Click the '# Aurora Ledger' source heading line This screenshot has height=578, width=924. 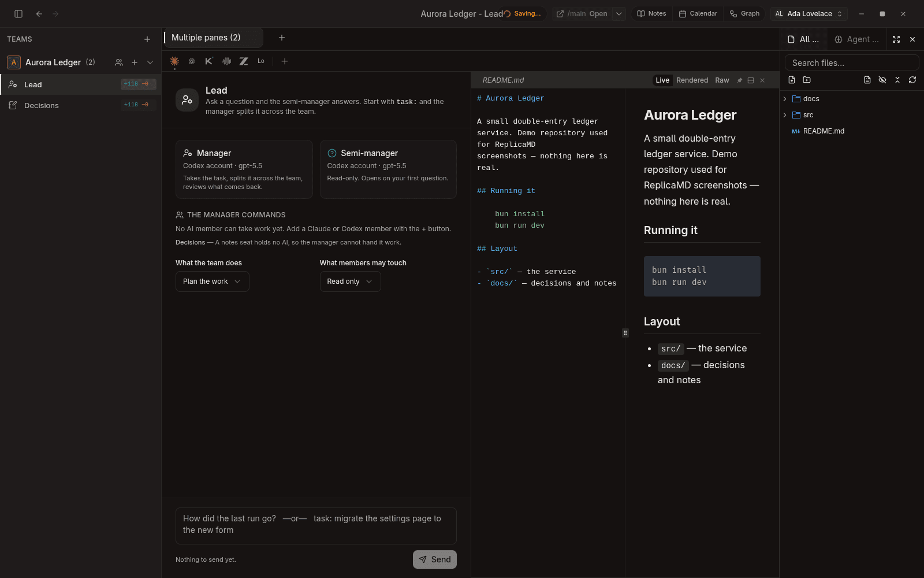tap(511, 98)
